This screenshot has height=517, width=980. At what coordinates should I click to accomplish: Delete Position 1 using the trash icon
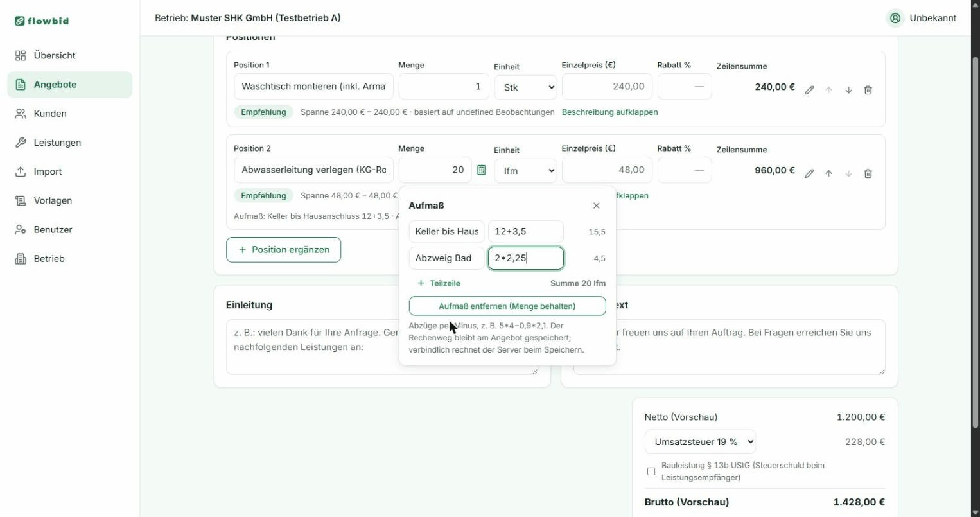pyautogui.click(x=868, y=91)
